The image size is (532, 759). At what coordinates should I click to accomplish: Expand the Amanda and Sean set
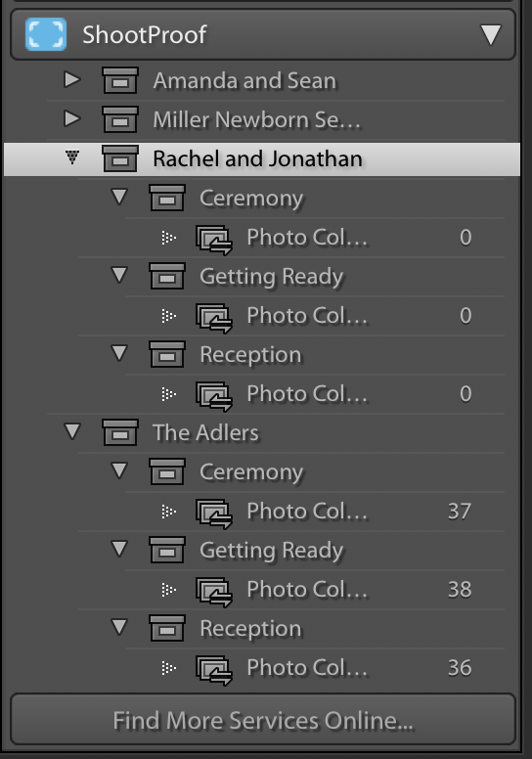click(x=72, y=79)
